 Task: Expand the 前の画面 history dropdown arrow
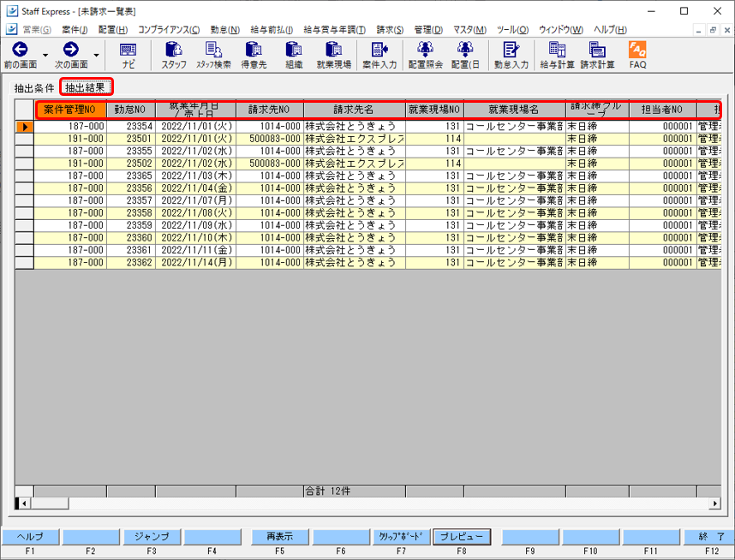(x=45, y=55)
